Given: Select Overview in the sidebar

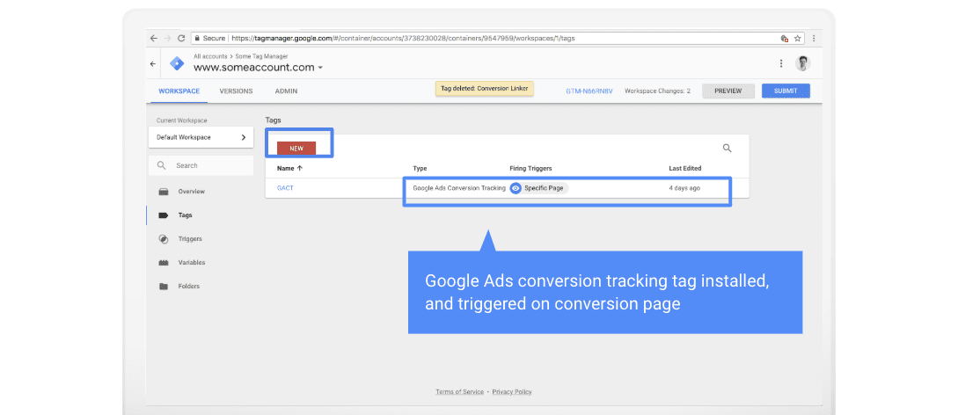Looking at the screenshot, I should point(191,192).
